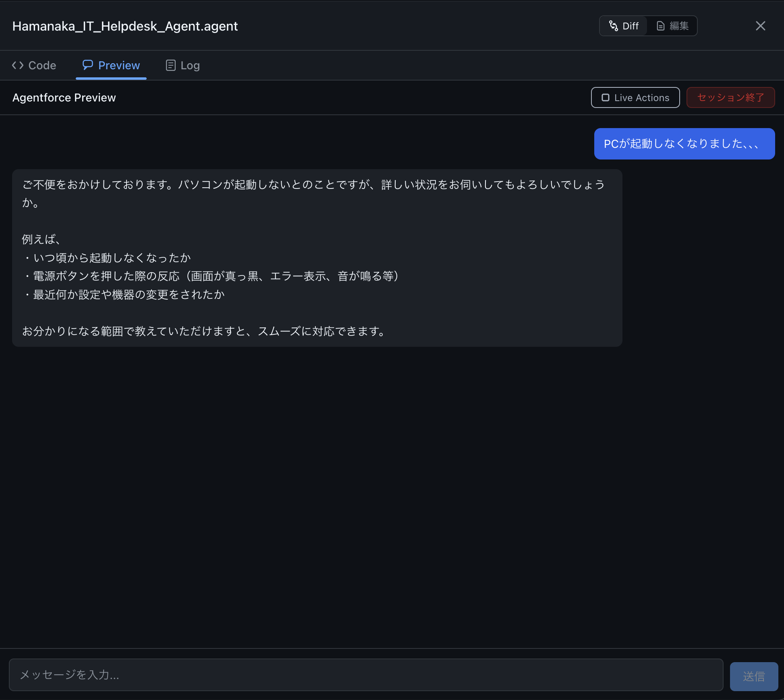Open the Log tab
784x700 pixels.
(190, 65)
